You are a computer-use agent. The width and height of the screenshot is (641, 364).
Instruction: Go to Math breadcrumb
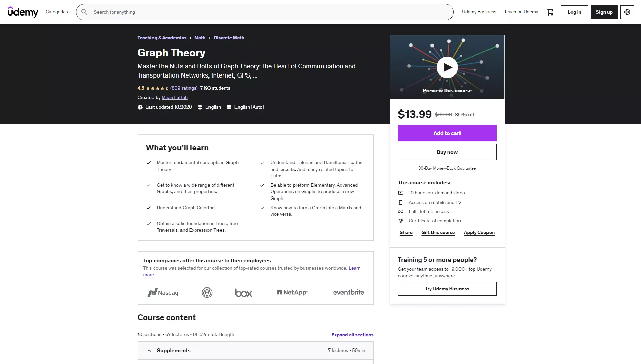point(200,38)
